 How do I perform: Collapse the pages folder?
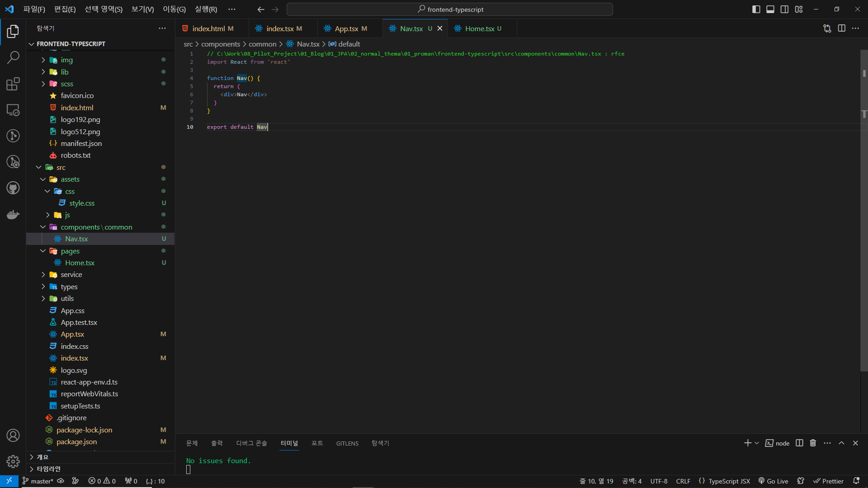[x=70, y=251]
